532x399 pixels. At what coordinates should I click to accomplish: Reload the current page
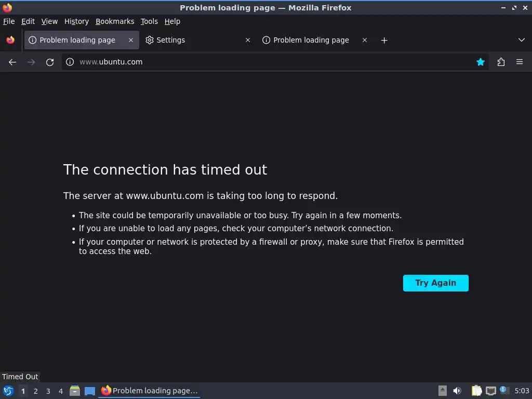click(50, 62)
